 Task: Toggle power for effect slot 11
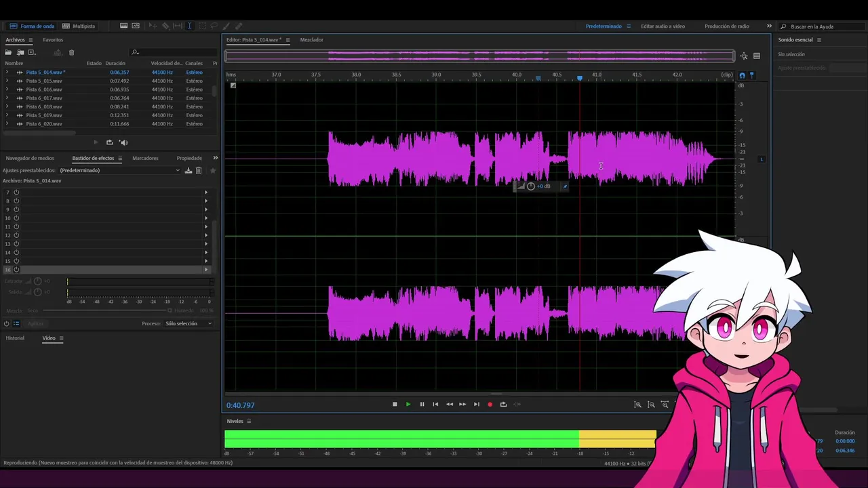click(16, 226)
